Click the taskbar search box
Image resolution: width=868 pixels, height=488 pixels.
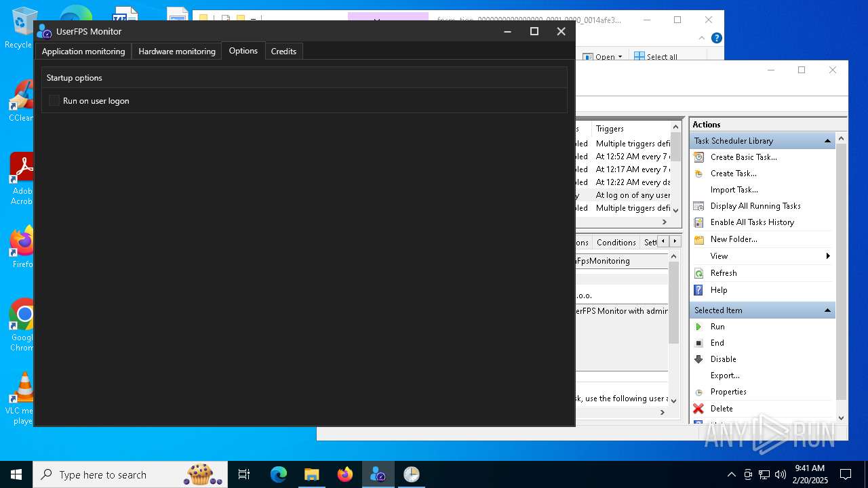(x=130, y=474)
